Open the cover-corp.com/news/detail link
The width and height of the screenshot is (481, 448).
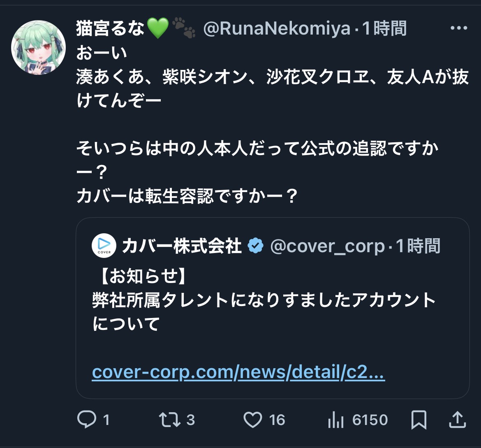[x=238, y=373]
